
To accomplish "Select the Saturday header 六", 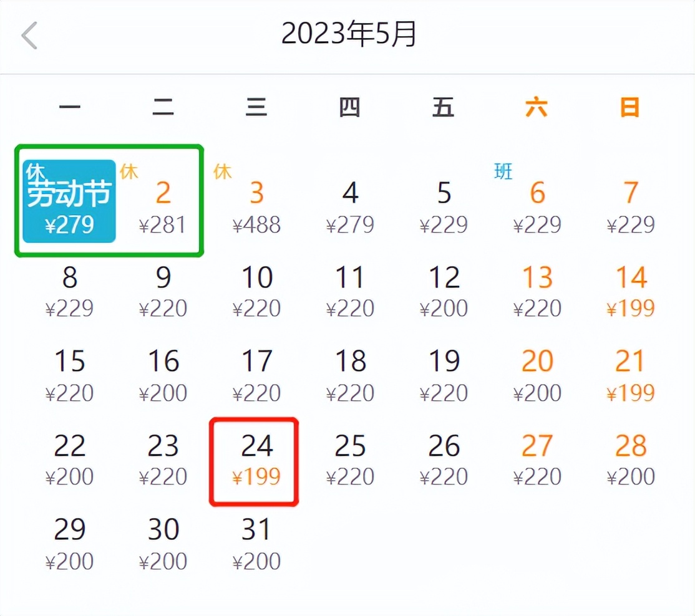I will point(537,107).
